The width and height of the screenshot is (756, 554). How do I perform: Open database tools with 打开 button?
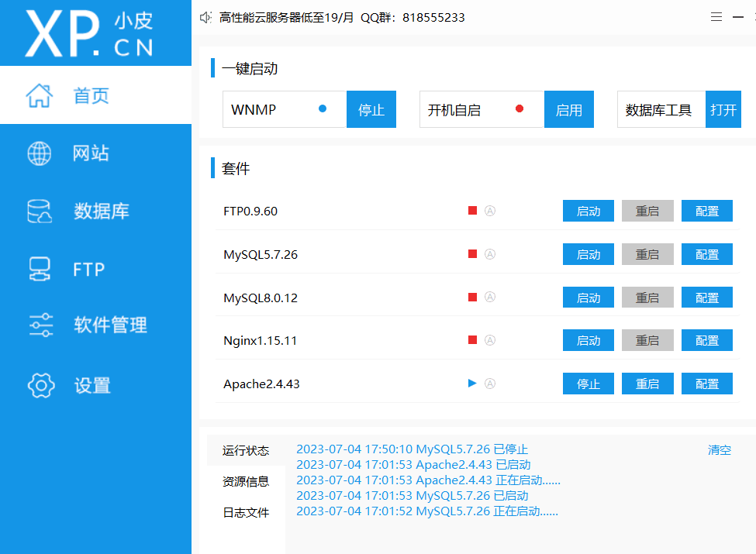tap(723, 109)
